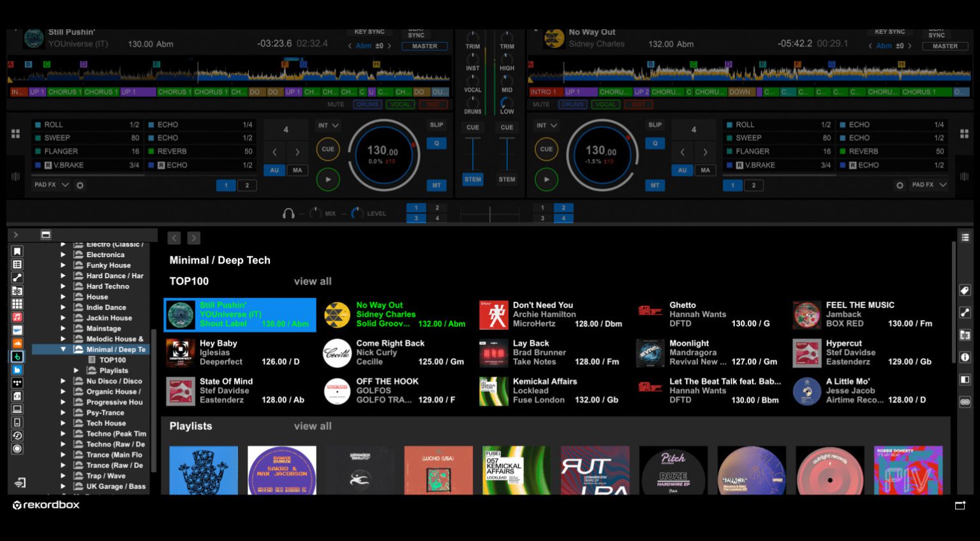The height and width of the screenshot is (541, 980).
Task: Show the track Information panel icon
Action: pos(965,357)
